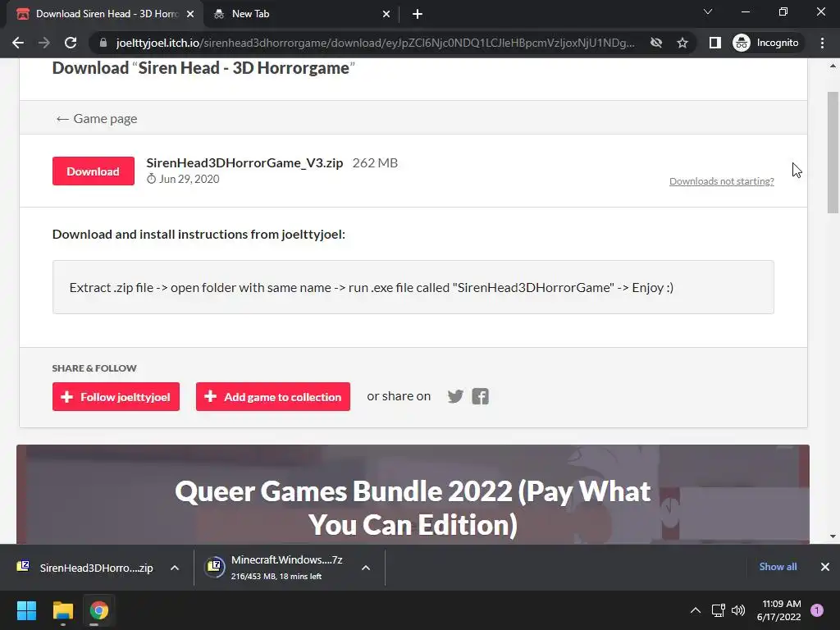The image size is (840, 630).
Task: Click the browser forward arrow
Action: pos(44,43)
